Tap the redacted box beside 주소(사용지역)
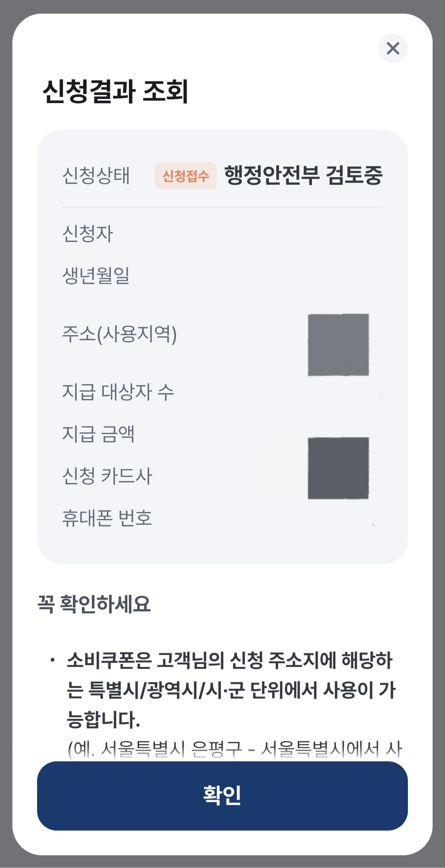The width and height of the screenshot is (445, 868). coord(338,345)
